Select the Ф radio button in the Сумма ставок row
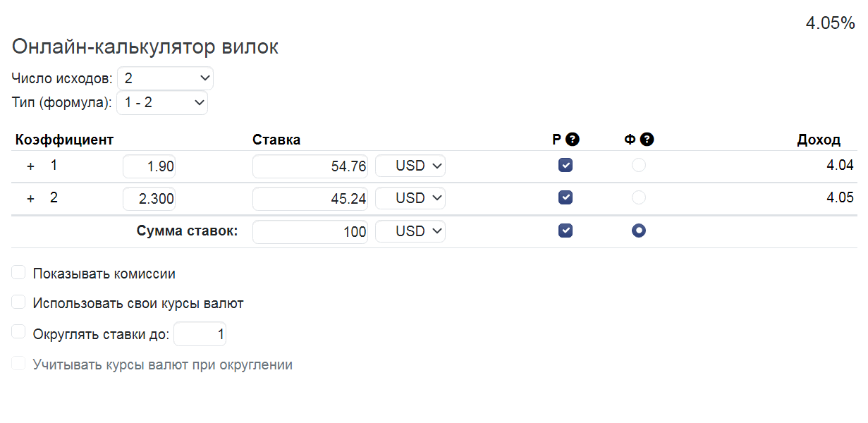The height and width of the screenshot is (423, 868). click(x=639, y=231)
